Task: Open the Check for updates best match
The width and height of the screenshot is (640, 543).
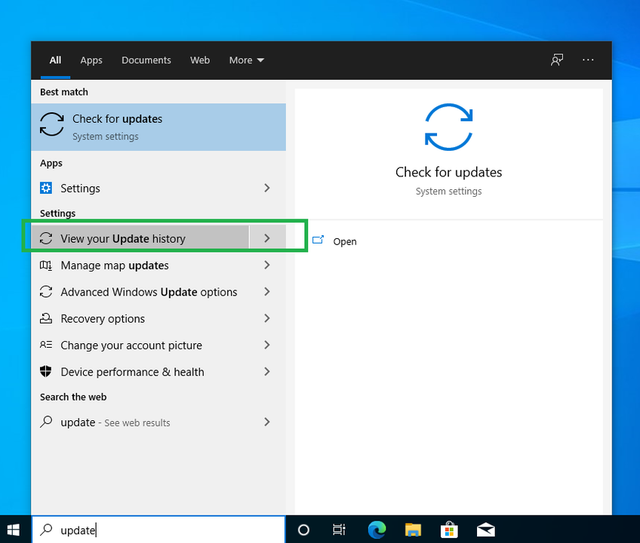Action: pyautogui.click(x=158, y=127)
